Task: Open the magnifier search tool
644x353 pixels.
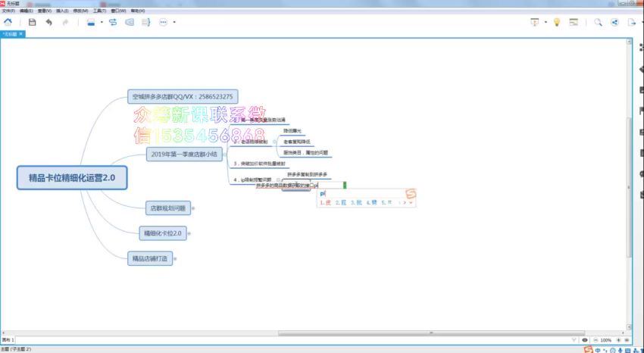Action: click(598, 22)
